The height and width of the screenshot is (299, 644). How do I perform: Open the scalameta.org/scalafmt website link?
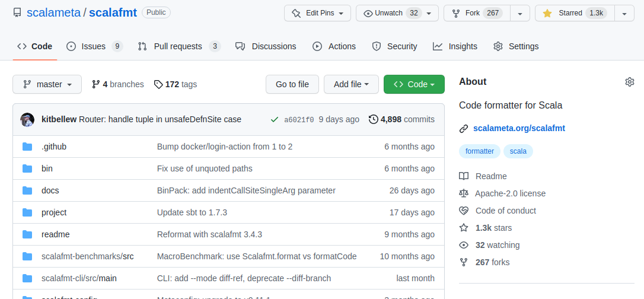click(x=519, y=128)
